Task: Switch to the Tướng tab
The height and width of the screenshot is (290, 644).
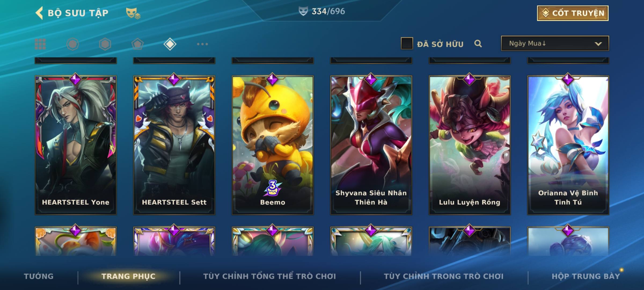Action: 39,276
